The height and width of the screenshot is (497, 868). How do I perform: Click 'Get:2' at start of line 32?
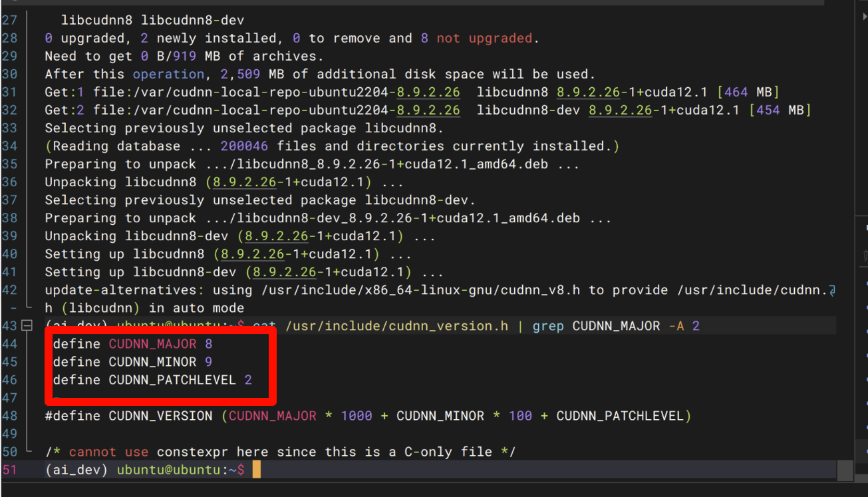[65, 110]
